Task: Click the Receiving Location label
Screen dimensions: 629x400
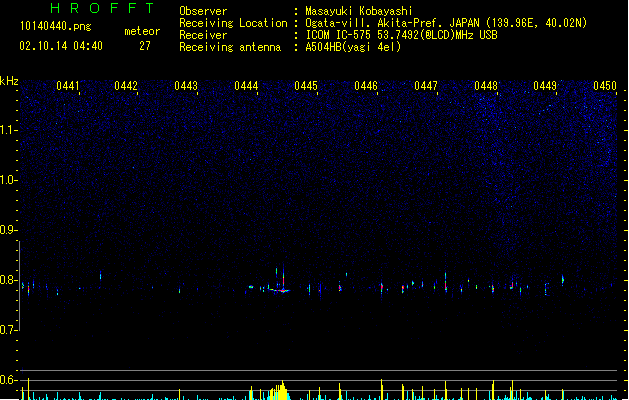Action: pyautogui.click(x=233, y=23)
